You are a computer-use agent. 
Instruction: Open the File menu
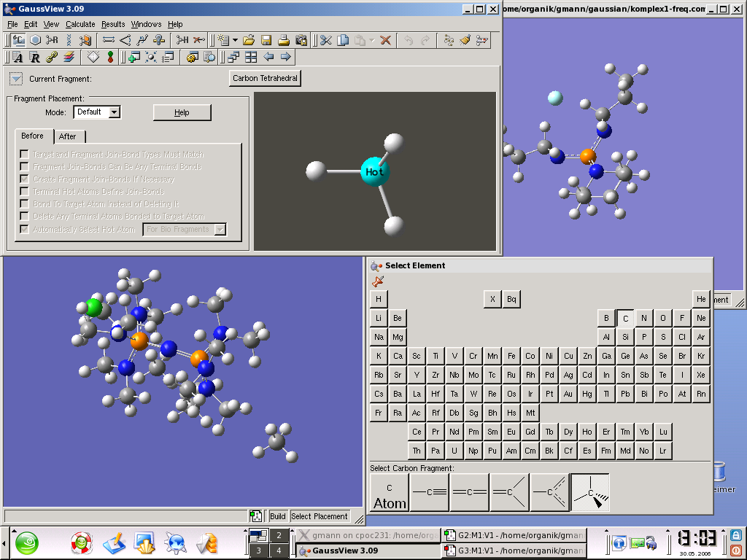coord(12,24)
